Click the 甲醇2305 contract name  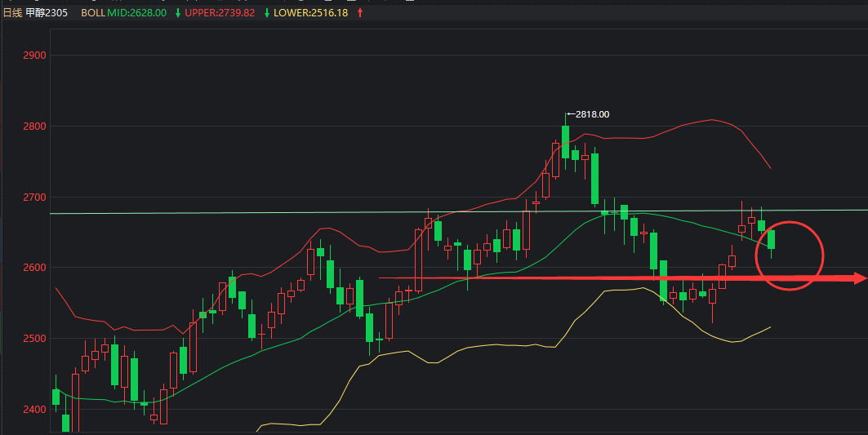(x=53, y=13)
